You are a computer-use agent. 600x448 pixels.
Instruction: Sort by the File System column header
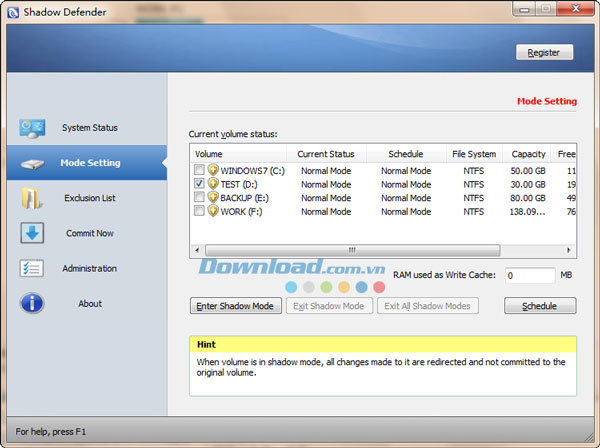click(x=474, y=154)
